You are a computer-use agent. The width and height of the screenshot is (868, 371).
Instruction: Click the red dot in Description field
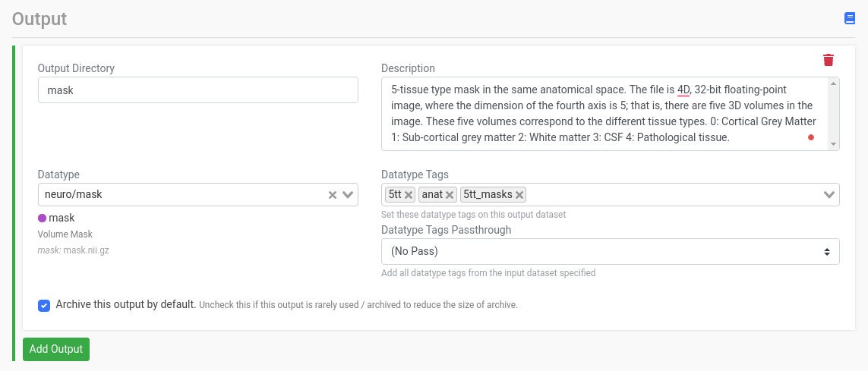tap(811, 137)
